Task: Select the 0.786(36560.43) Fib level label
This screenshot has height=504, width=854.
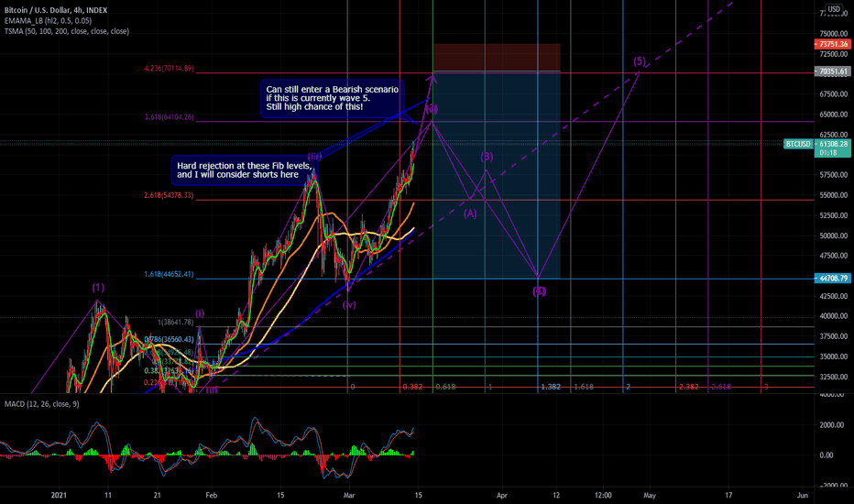Action: 169,339
